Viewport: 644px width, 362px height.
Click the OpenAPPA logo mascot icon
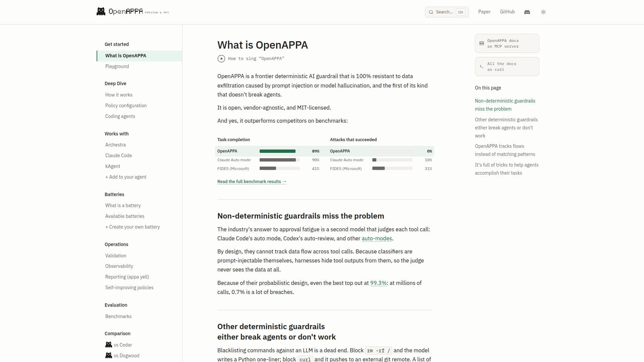[101, 11]
